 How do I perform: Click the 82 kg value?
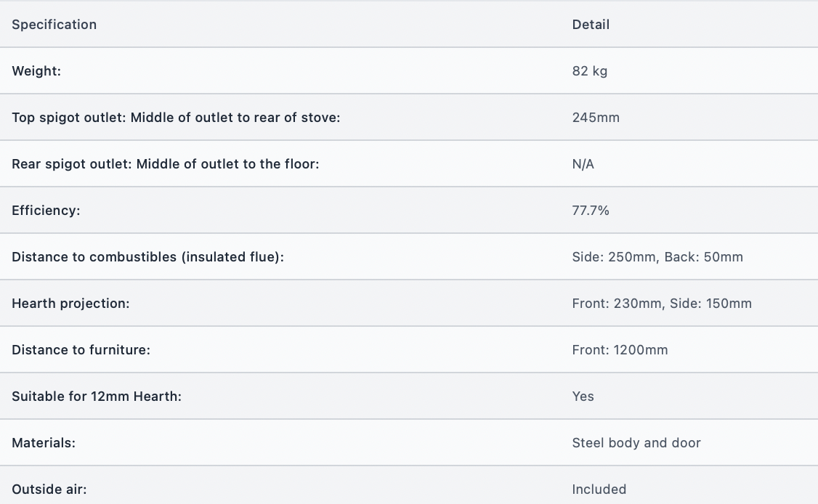(x=589, y=71)
